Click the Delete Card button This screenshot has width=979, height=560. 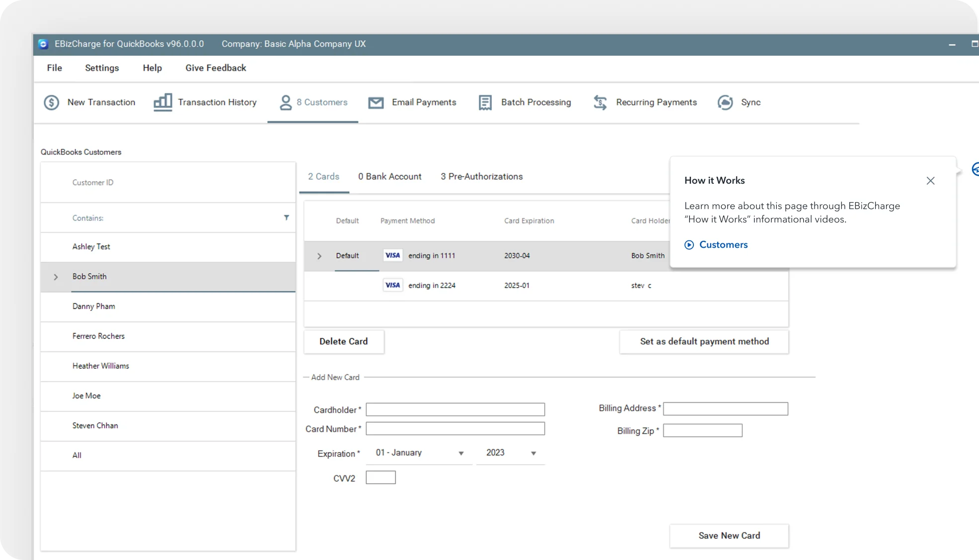click(344, 342)
